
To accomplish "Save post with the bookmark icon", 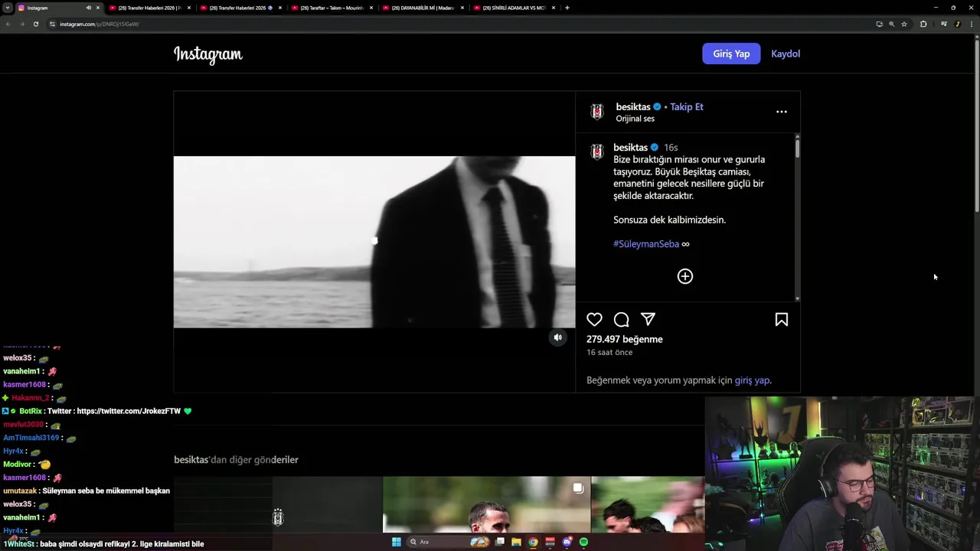I will 781,319.
